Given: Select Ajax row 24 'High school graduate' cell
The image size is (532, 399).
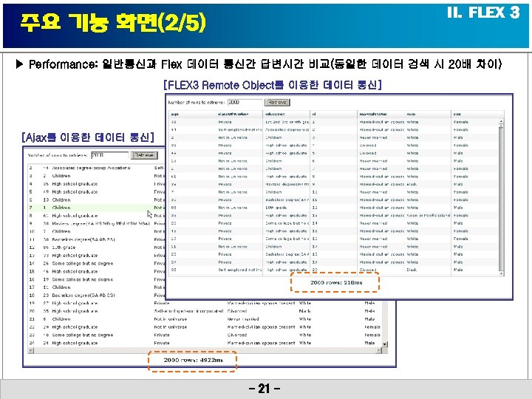Looking at the screenshot, I should coord(75,343).
